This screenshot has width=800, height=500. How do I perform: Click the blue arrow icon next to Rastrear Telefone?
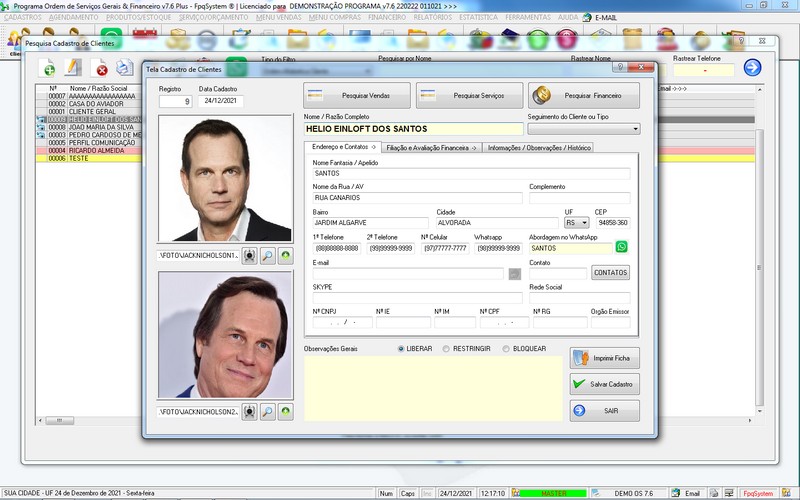752,67
